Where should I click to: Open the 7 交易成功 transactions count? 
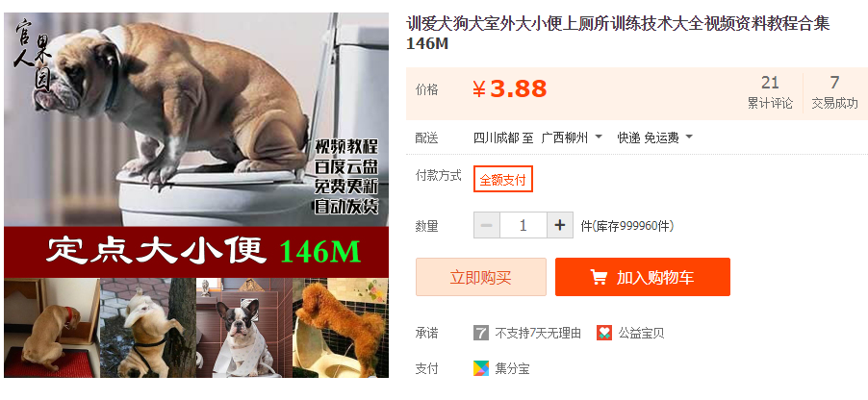834,92
